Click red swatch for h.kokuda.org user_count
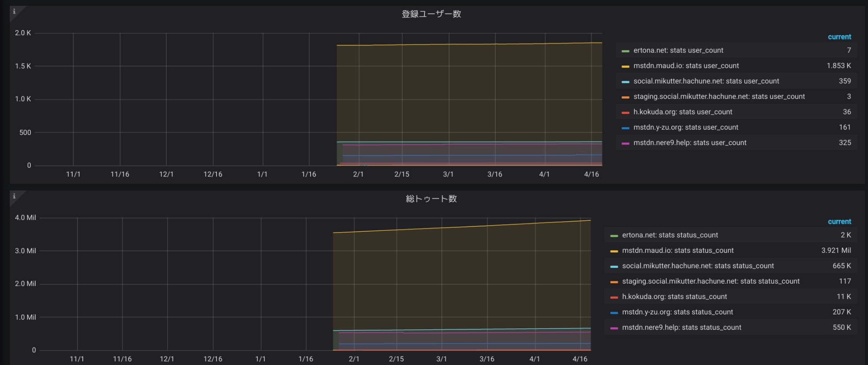The width and height of the screenshot is (868, 365). coord(625,113)
